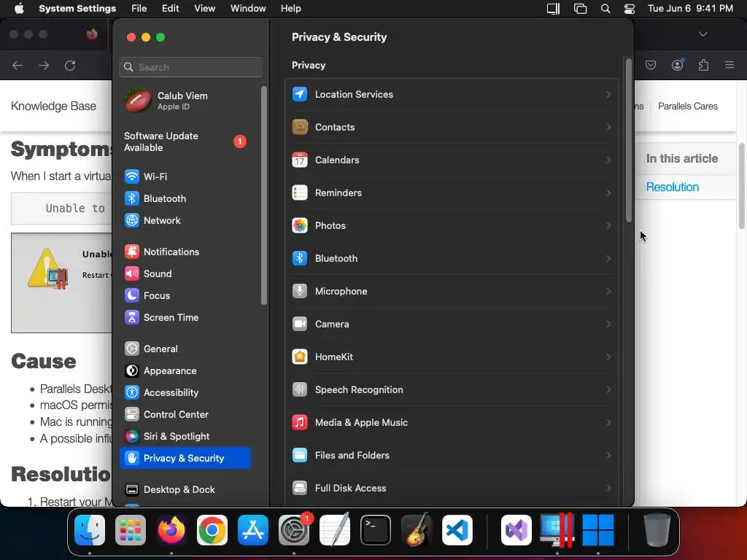Screen dimensions: 747x560
Task: Open the Firefox account icon
Action: click(x=677, y=65)
